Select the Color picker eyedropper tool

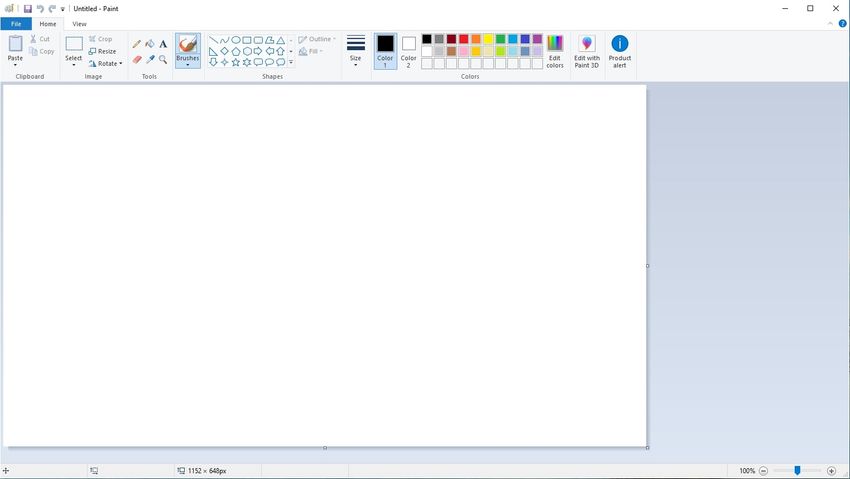pyautogui.click(x=150, y=59)
